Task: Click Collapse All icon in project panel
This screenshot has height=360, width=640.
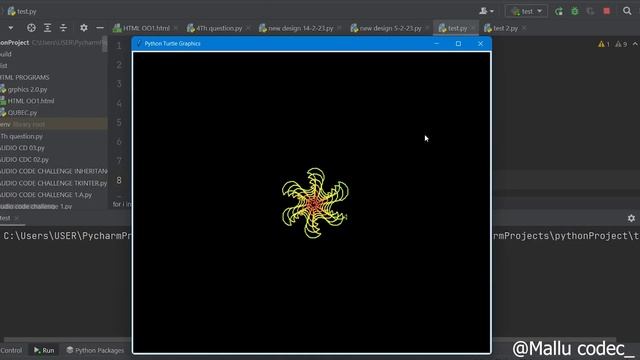Action: (63, 28)
